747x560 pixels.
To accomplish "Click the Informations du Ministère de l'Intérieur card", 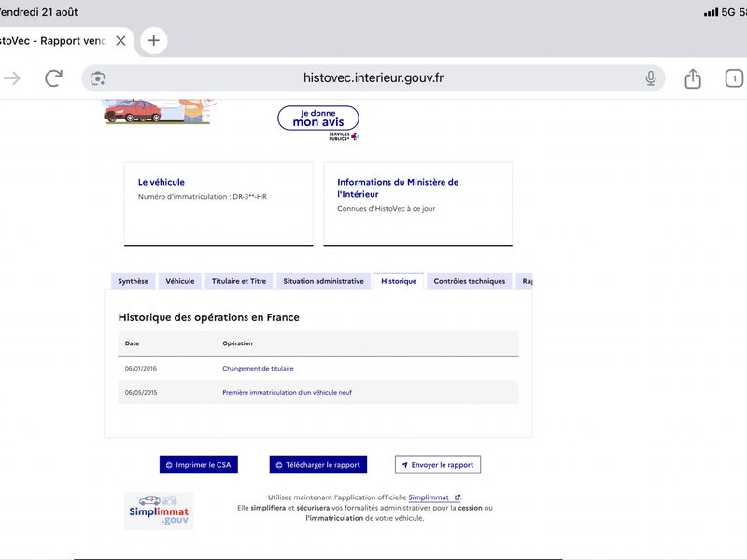I will 417,204.
